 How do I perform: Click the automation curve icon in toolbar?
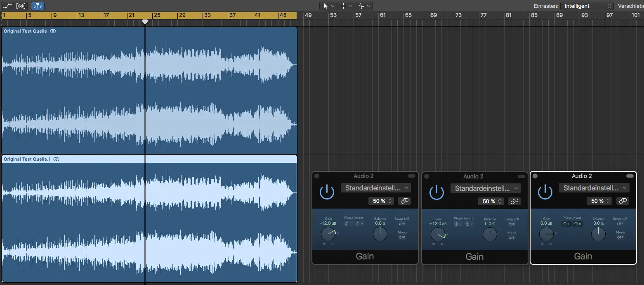[7, 6]
